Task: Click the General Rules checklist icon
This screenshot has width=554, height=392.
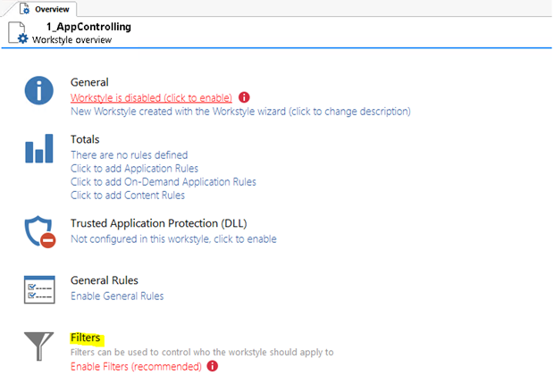Action: click(x=39, y=289)
